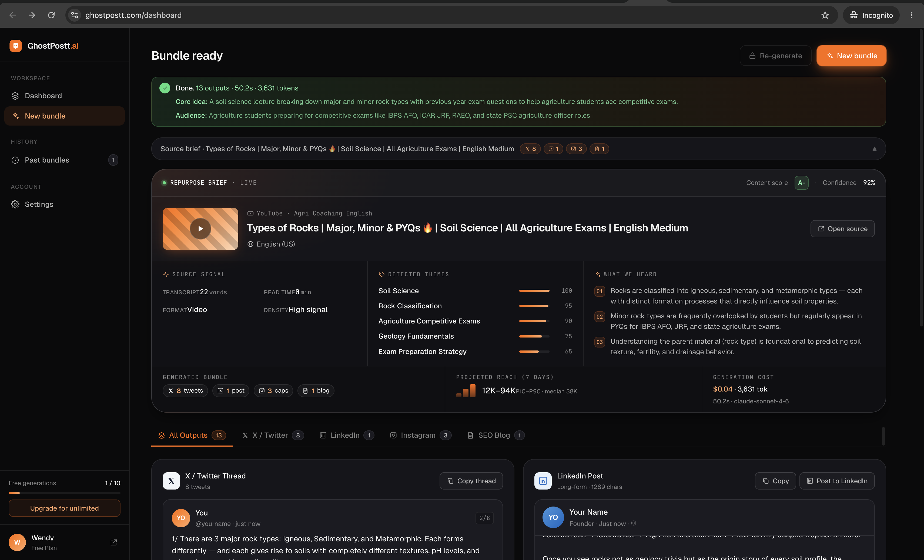Click the Soil Science theme bar
The width and height of the screenshot is (924, 560).
pos(534,291)
